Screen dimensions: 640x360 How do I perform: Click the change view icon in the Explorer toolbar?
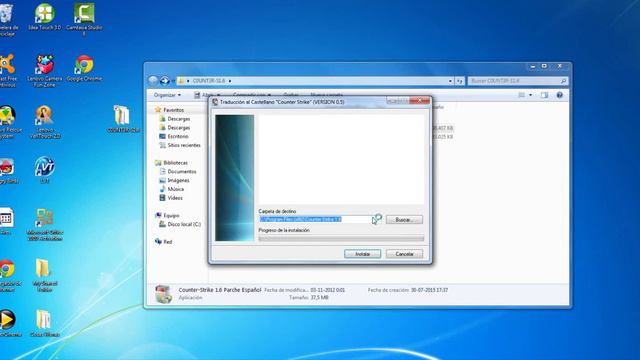(521, 95)
